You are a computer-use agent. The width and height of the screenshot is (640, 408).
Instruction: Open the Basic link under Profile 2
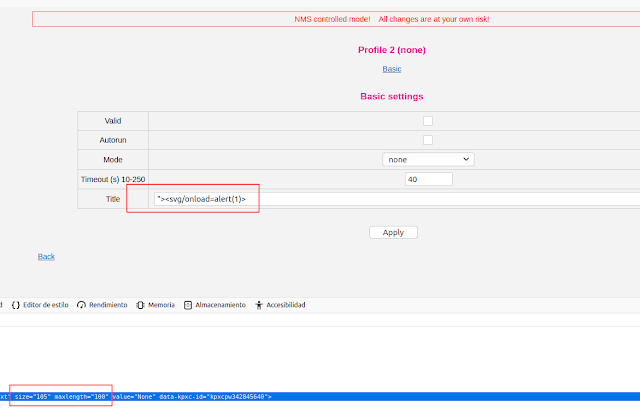[x=392, y=69]
